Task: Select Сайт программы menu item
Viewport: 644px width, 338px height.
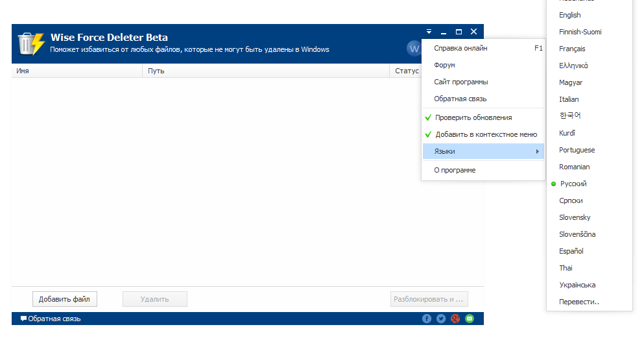Action: [483, 82]
